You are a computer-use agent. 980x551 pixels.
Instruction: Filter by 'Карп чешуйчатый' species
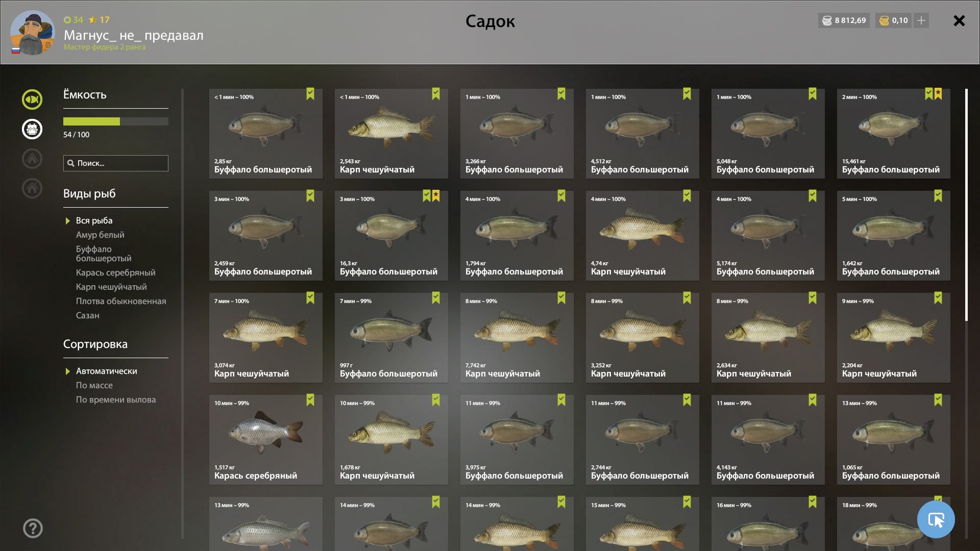(x=111, y=287)
